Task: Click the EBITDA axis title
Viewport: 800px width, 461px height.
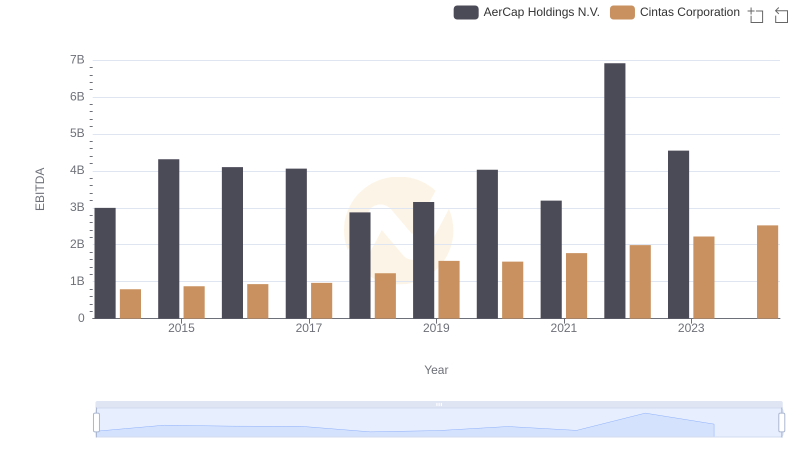Action: (40, 189)
